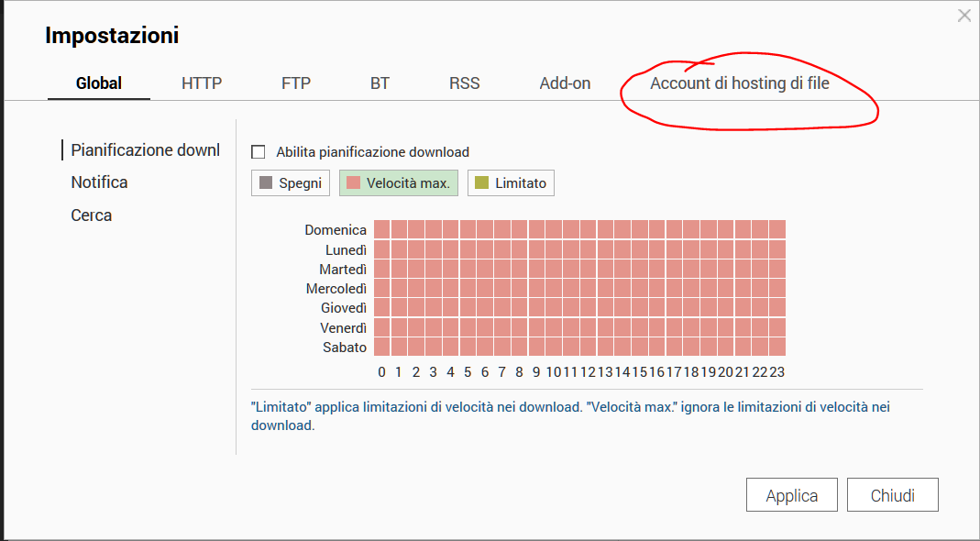This screenshot has height=541, width=980.
Task: Switch to the Global tab
Action: 99,83
